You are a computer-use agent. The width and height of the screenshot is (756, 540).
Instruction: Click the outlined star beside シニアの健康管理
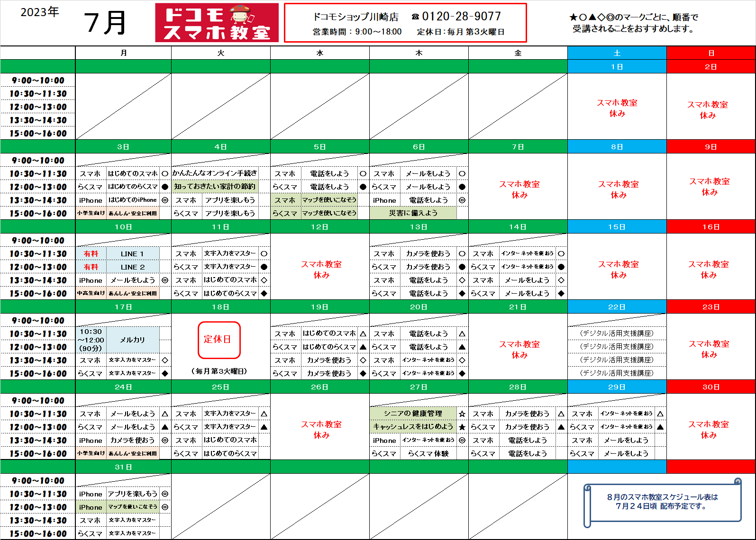[x=462, y=414]
